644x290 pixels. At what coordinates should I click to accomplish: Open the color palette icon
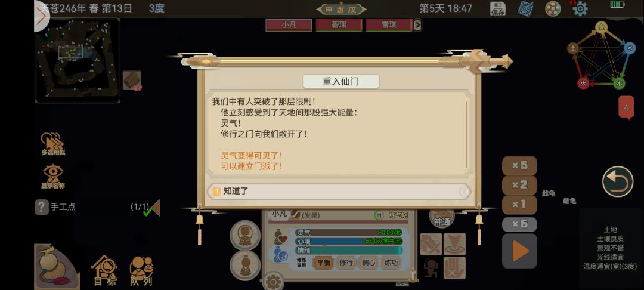pyautogui.click(x=553, y=8)
